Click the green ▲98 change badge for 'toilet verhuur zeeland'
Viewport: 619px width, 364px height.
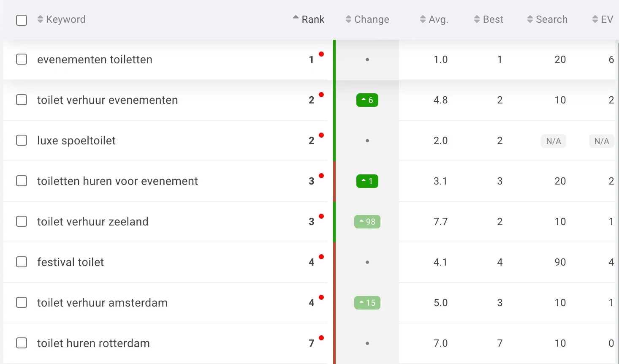click(367, 221)
